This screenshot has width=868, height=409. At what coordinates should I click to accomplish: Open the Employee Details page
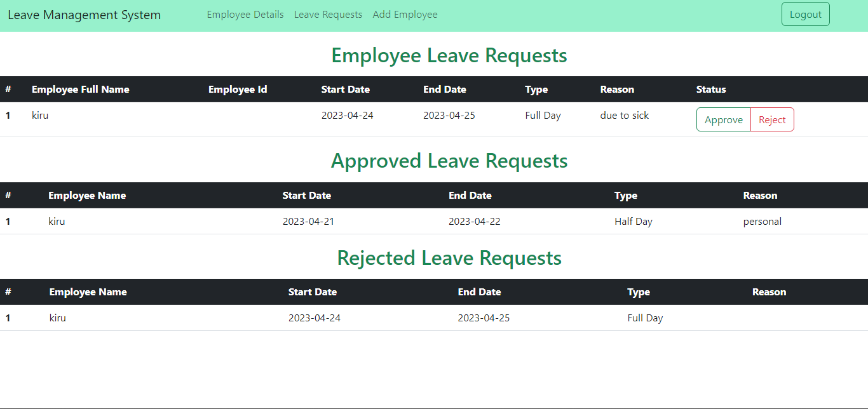[245, 14]
